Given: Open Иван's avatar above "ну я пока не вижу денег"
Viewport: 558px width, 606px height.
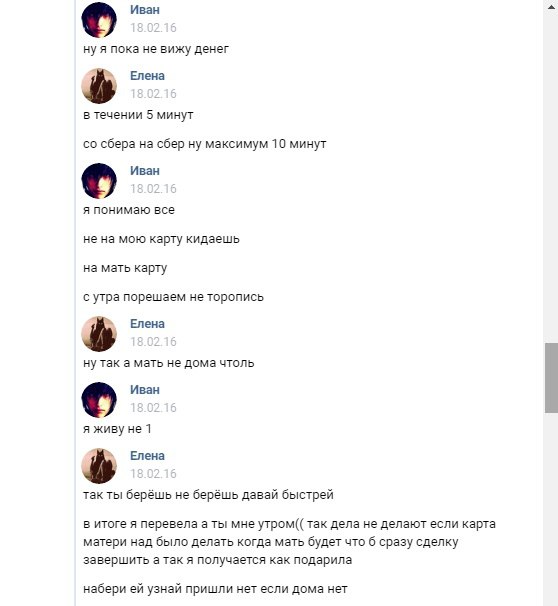Looking at the screenshot, I should 99,20.
